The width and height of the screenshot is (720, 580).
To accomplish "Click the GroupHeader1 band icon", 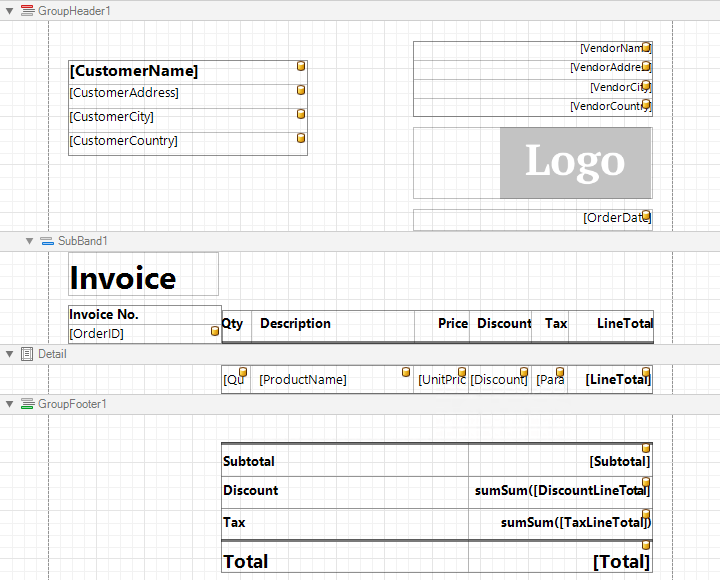I will coord(27,10).
